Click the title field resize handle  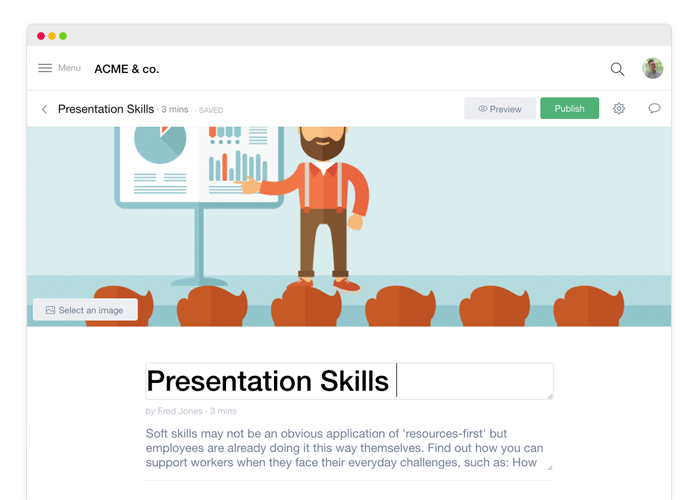tap(549, 396)
